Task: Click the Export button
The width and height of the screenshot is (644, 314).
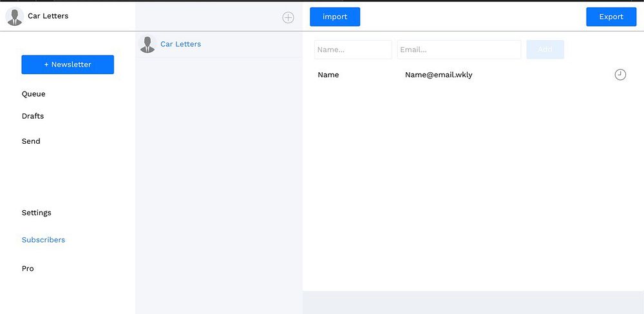Action: 611,17
